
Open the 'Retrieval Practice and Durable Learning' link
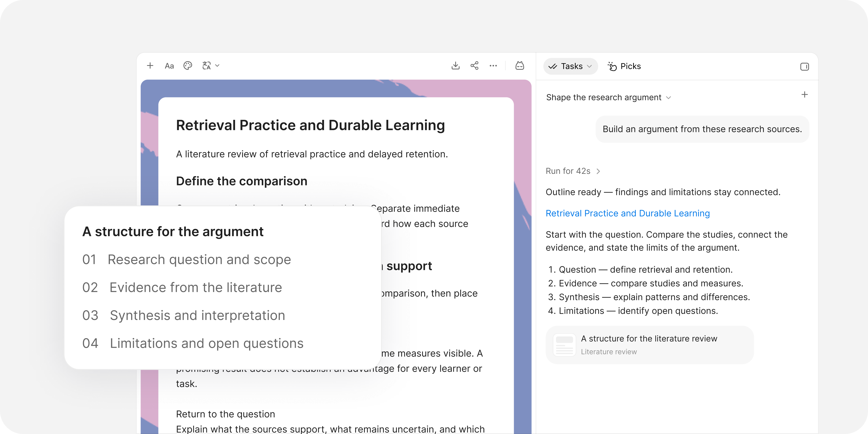coord(627,213)
